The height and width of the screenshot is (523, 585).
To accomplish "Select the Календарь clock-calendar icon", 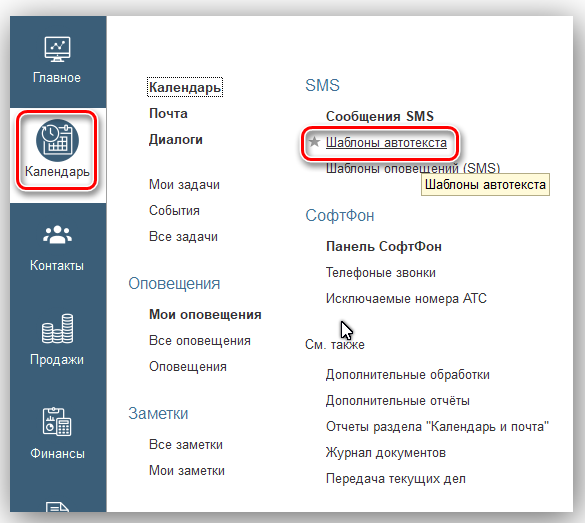I will [x=57, y=141].
